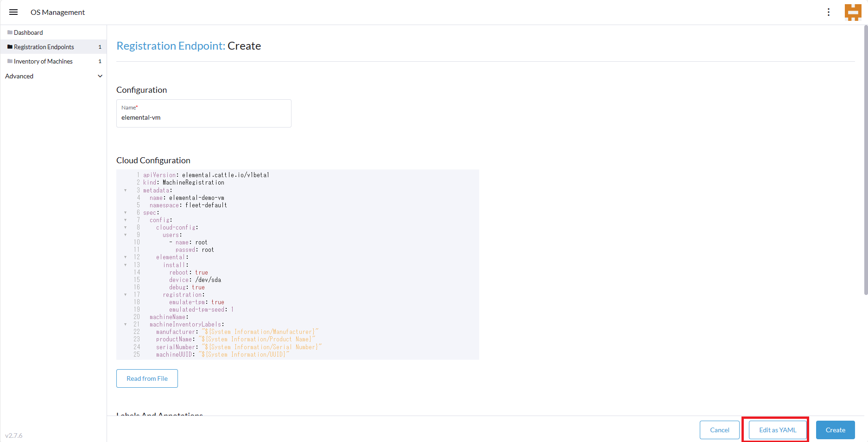
Task: Open the hamburger navigation menu
Action: coord(13,12)
